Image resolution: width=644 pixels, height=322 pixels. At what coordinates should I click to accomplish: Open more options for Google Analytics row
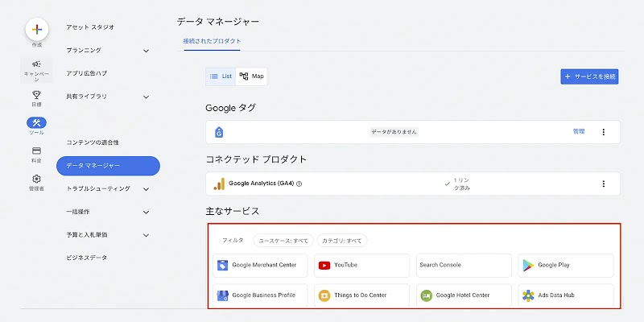tap(603, 184)
